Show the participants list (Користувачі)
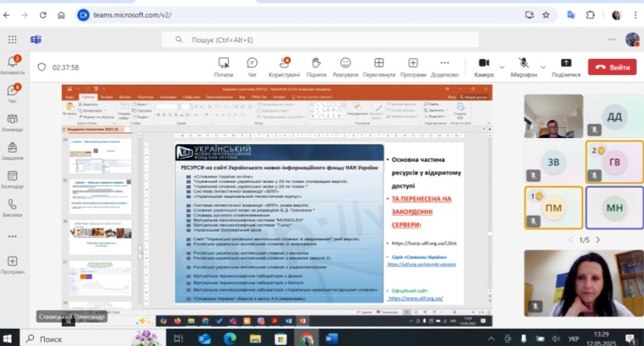This screenshot has height=346, width=644. [x=284, y=66]
